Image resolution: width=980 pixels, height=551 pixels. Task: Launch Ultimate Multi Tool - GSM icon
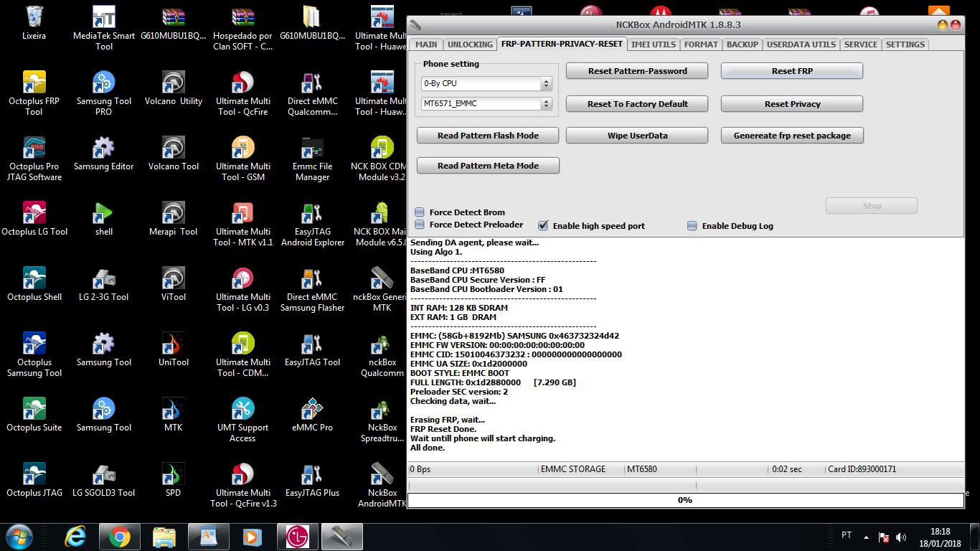[243, 158]
